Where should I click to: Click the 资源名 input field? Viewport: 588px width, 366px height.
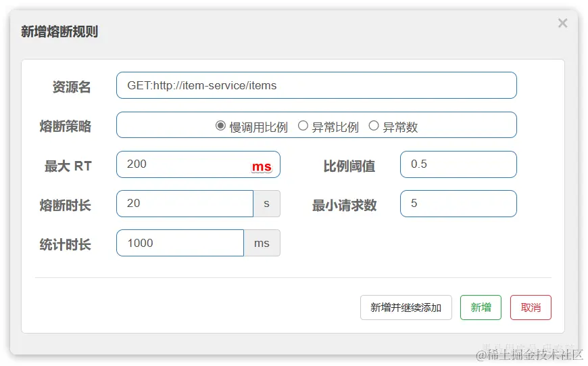[x=316, y=85]
